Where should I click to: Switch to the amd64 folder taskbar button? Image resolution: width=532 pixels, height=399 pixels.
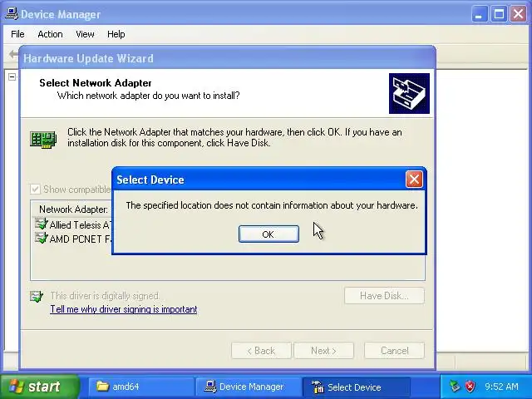pyautogui.click(x=140, y=387)
